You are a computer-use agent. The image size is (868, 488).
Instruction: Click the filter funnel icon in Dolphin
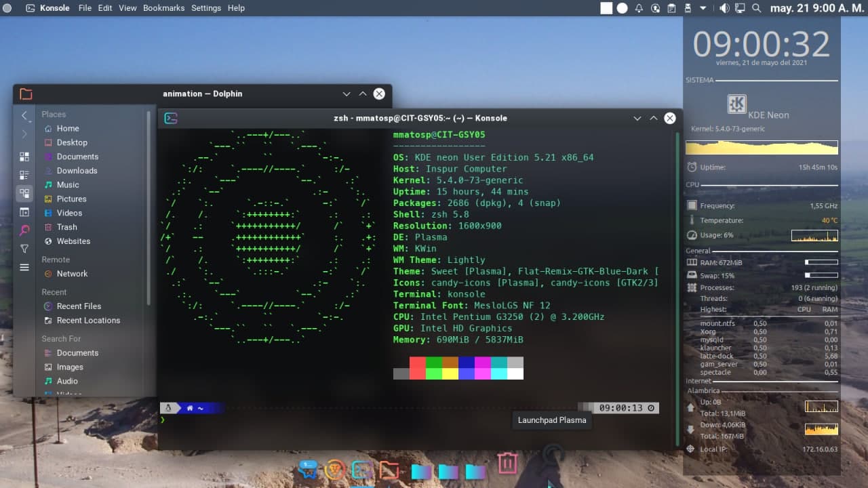24,249
